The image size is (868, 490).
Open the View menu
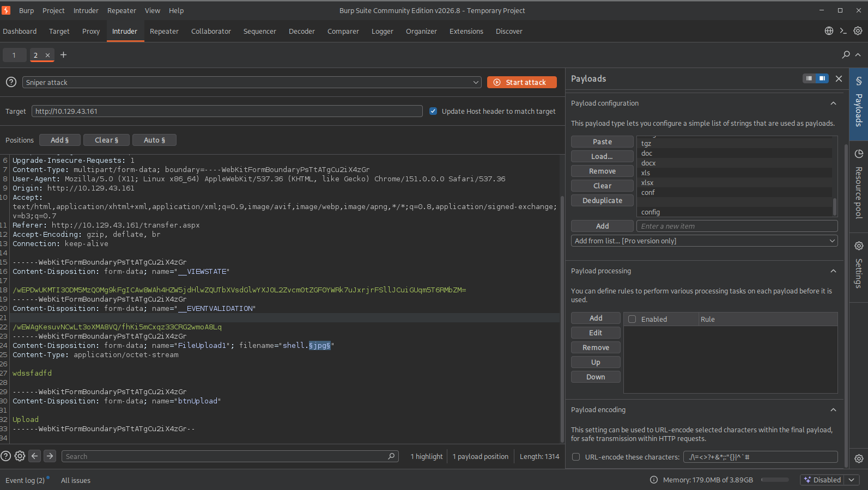[x=153, y=10]
